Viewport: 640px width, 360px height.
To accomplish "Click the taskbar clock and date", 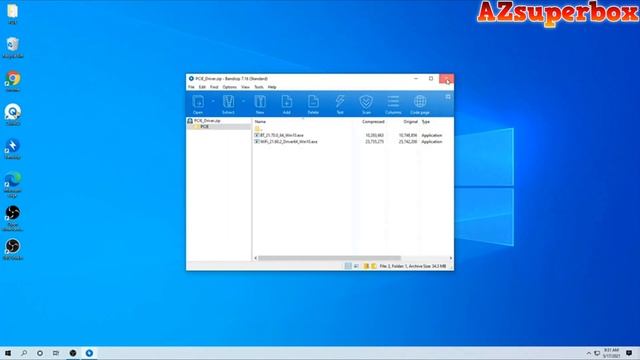I will click(x=611, y=353).
